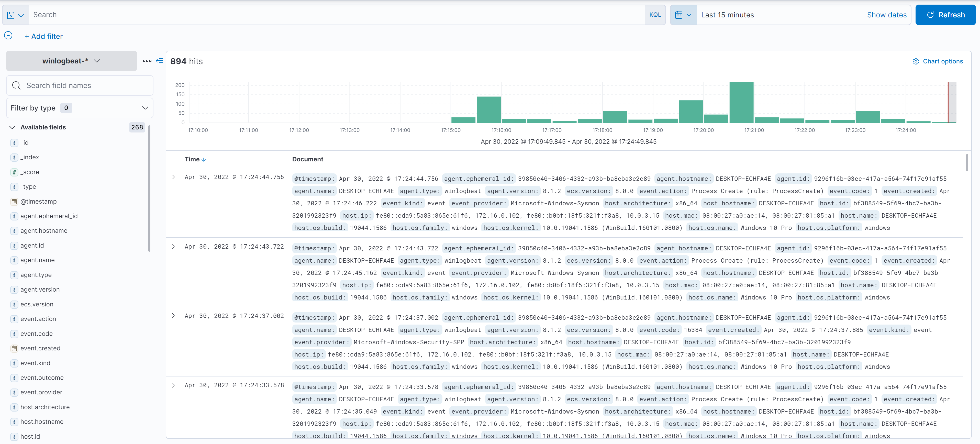Collapse the Available fields section
This screenshot has height=444, width=980.
pyautogui.click(x=12, y=127)
